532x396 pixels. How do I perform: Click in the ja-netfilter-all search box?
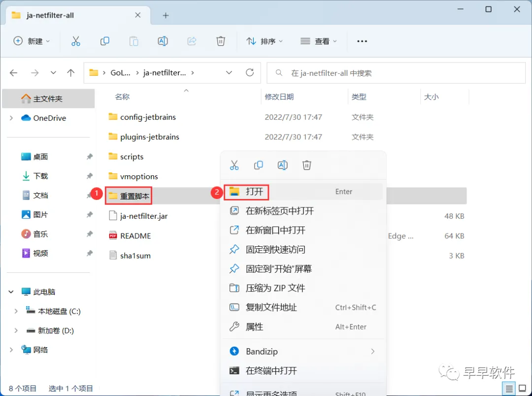(x=396, y=73)
